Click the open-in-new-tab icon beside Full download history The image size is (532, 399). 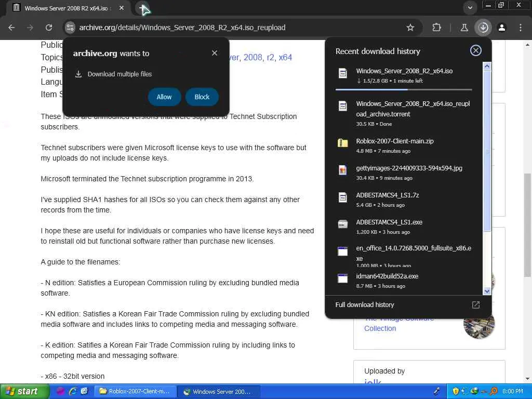click(476, 304)
